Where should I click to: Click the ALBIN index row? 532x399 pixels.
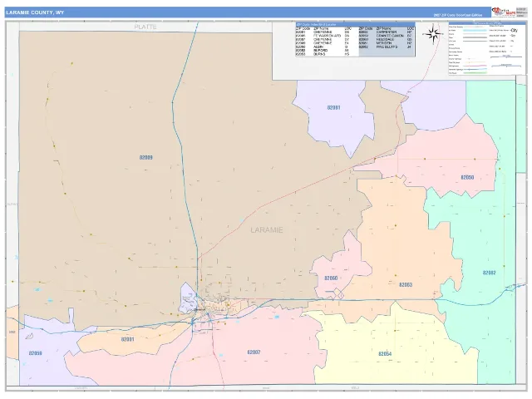(323, 47)
